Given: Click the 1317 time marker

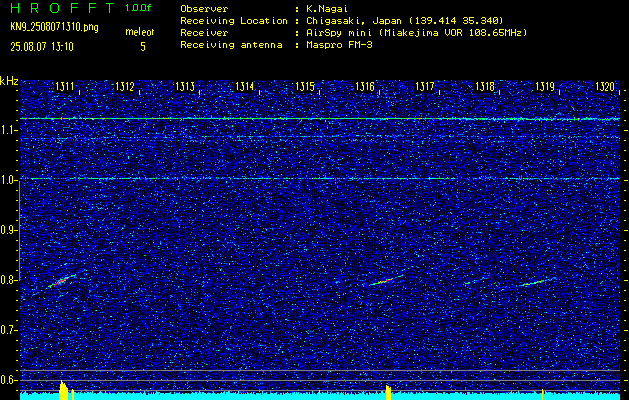Looking at the screenshot, I should click(x=425, y=86).
